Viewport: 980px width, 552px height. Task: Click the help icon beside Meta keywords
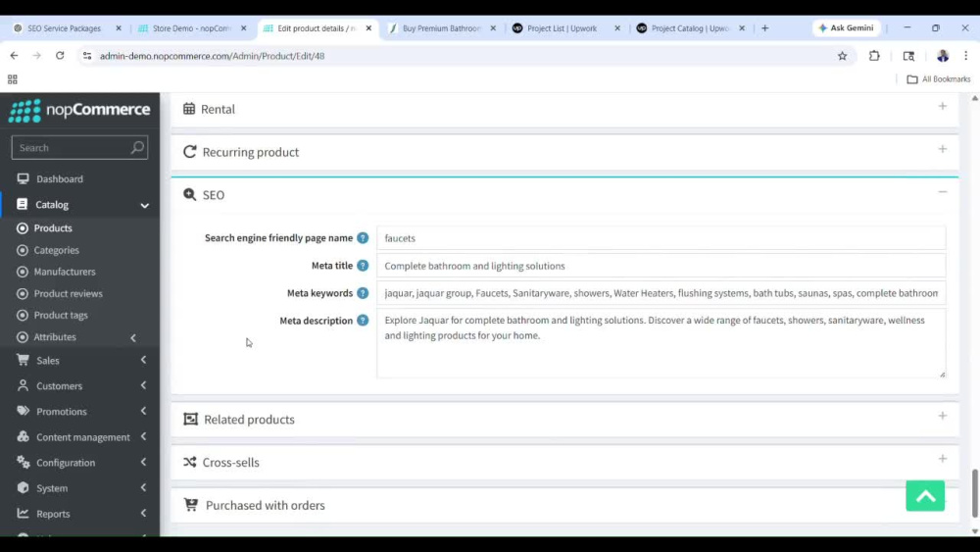point(363,293)
